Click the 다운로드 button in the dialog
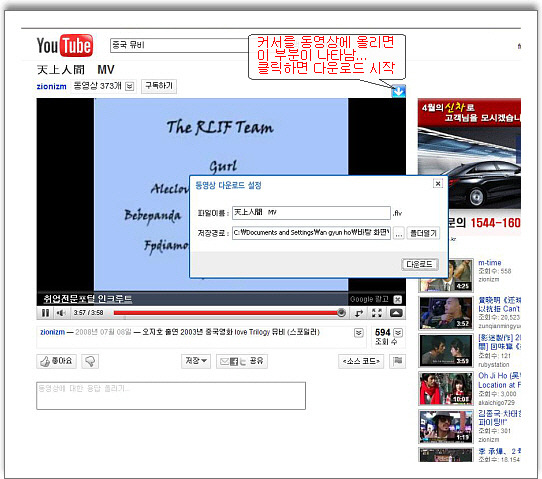Image resolution: width=542 pixels, height=479 pixels. 420,264
